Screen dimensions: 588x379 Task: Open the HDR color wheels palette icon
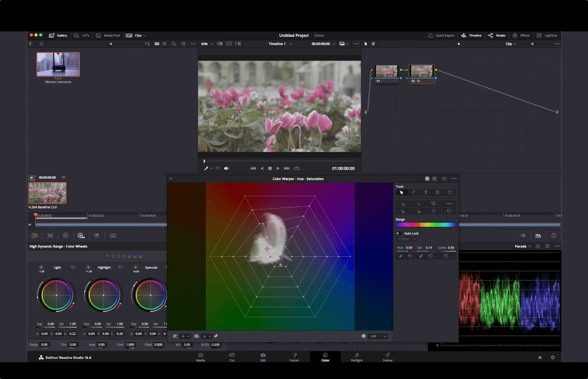tap(81, 236)
